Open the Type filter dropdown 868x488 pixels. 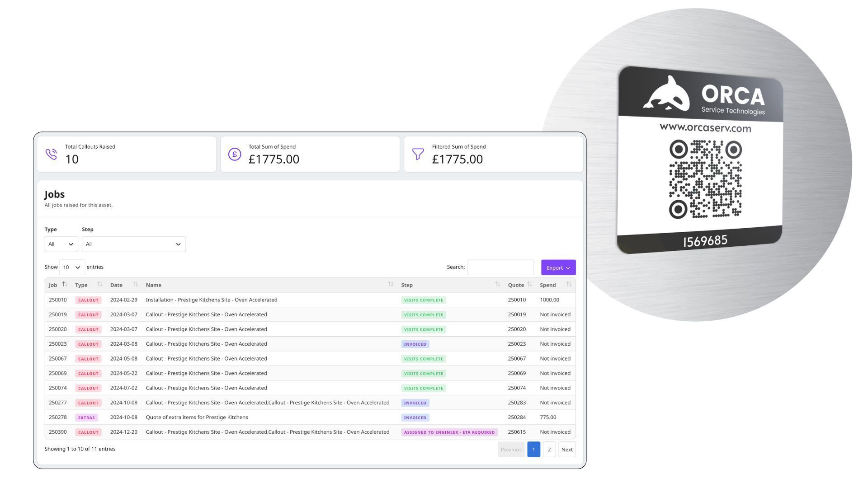coord(61,244)
